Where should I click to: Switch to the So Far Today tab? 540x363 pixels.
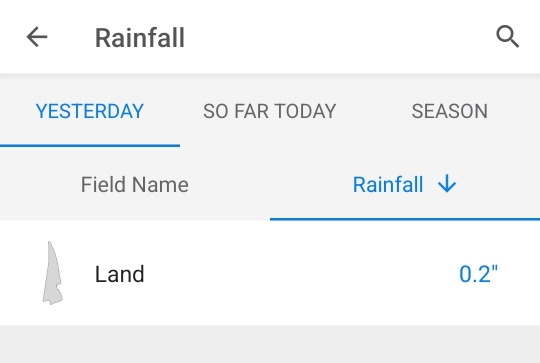point(270,111)
